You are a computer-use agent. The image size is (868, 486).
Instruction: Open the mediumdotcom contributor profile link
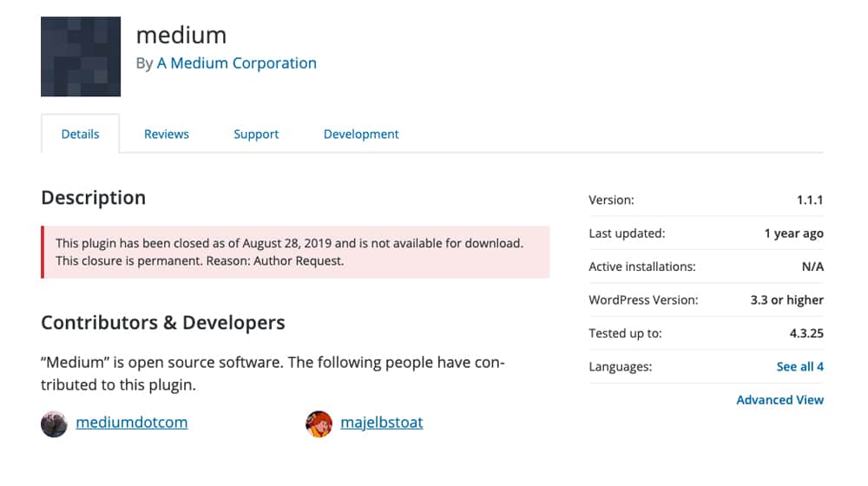[x=132, y=423]
